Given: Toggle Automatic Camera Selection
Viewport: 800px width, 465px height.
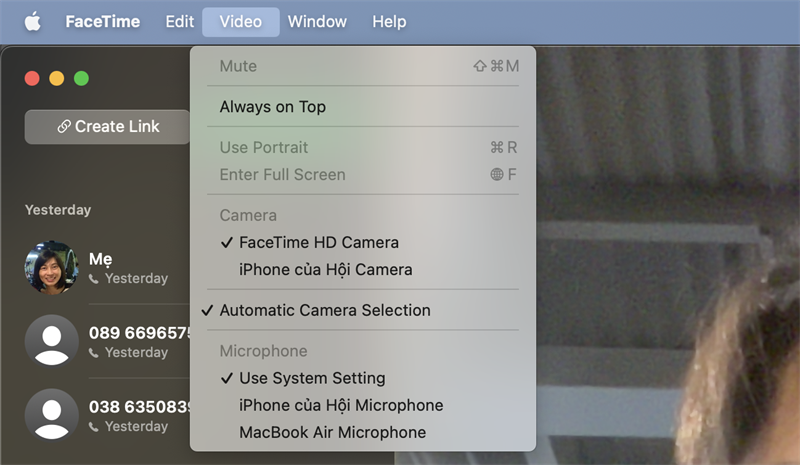Looking at the screenshot, I should pyautogui.click(x=363, y=310).
